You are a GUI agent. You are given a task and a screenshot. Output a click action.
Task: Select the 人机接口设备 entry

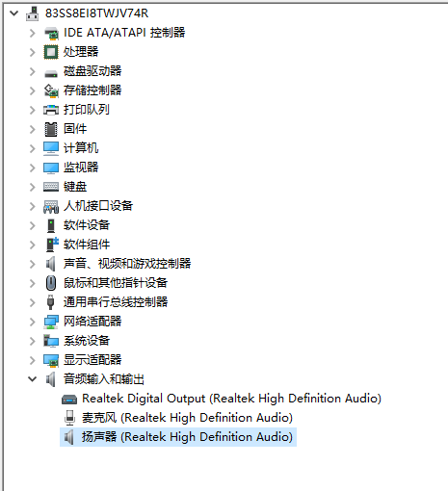pos(98,206)
